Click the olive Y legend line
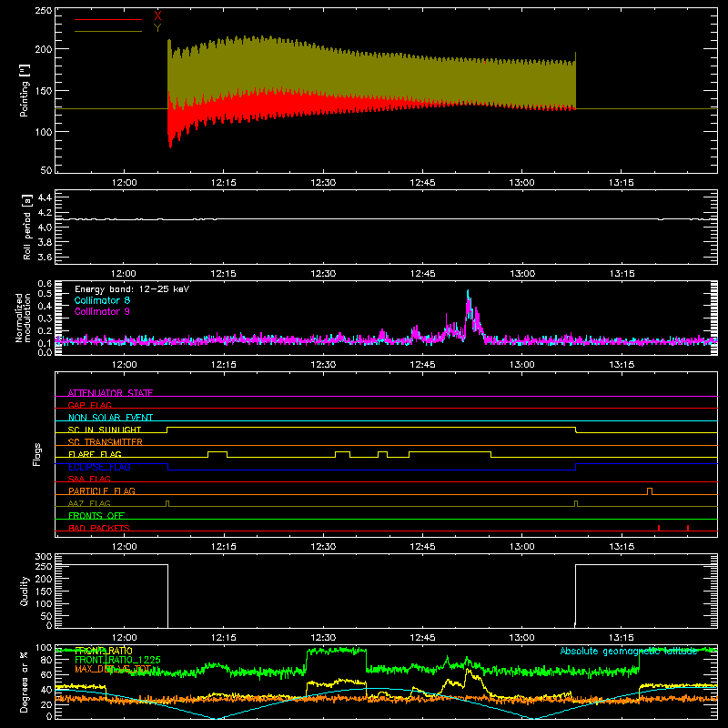Screen dimensions: 728x728 click(x=108, y=32)
